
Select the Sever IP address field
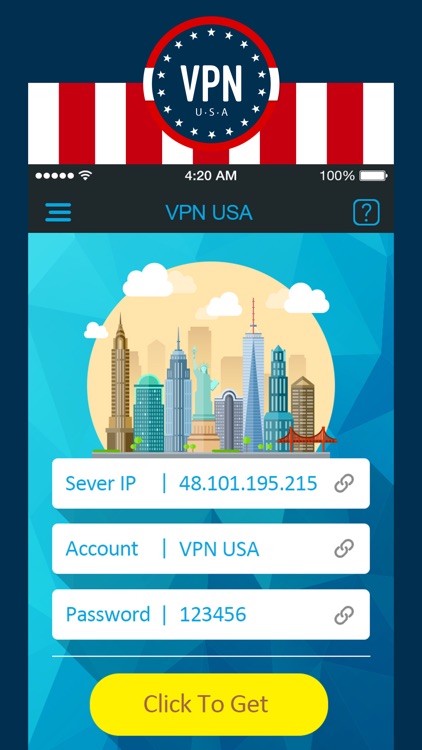pos(211,483)
